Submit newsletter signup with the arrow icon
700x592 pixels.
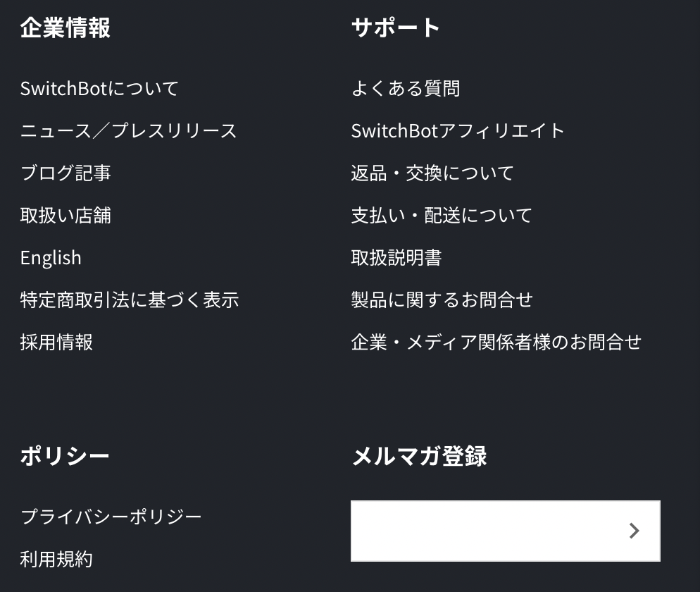pos(634,531)
